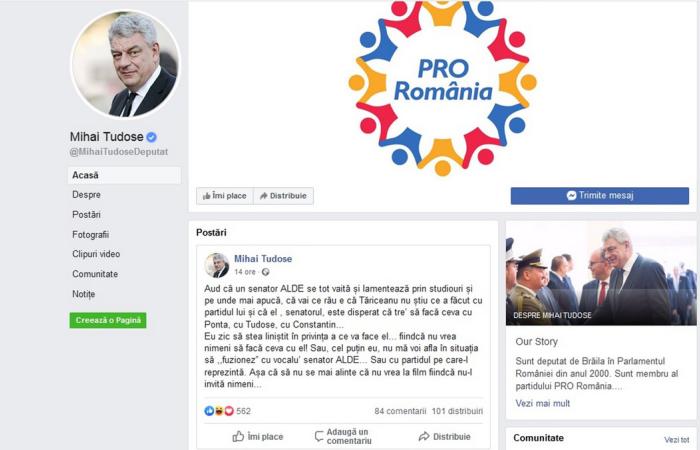Click the large round profile picture

pyautogui.click(x=125, y=64)
